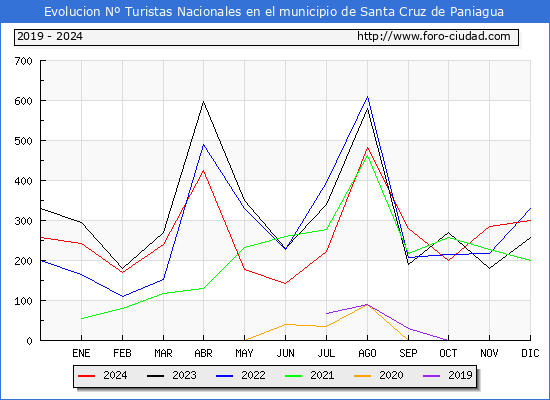Screen dimensions: 550x400
Task: Click the purple 2019 legend swatch
Action: click(431, 376)
